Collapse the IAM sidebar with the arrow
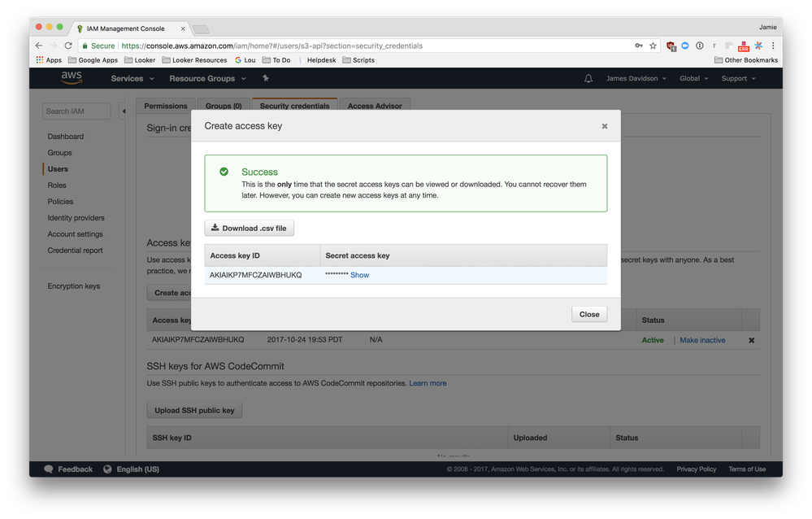The image size is (812, 519). click(124, 111)
